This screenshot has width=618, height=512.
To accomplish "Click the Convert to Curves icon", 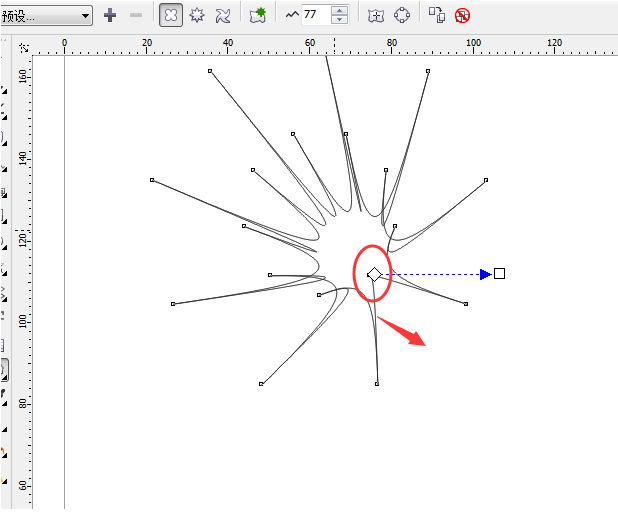I will coord(402,15).
